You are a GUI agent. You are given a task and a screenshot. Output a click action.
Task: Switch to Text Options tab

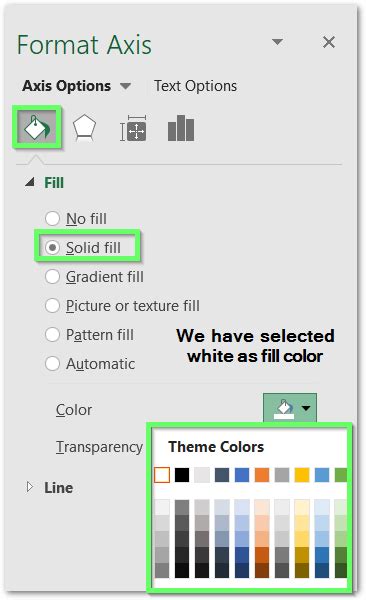coord(195,86)
